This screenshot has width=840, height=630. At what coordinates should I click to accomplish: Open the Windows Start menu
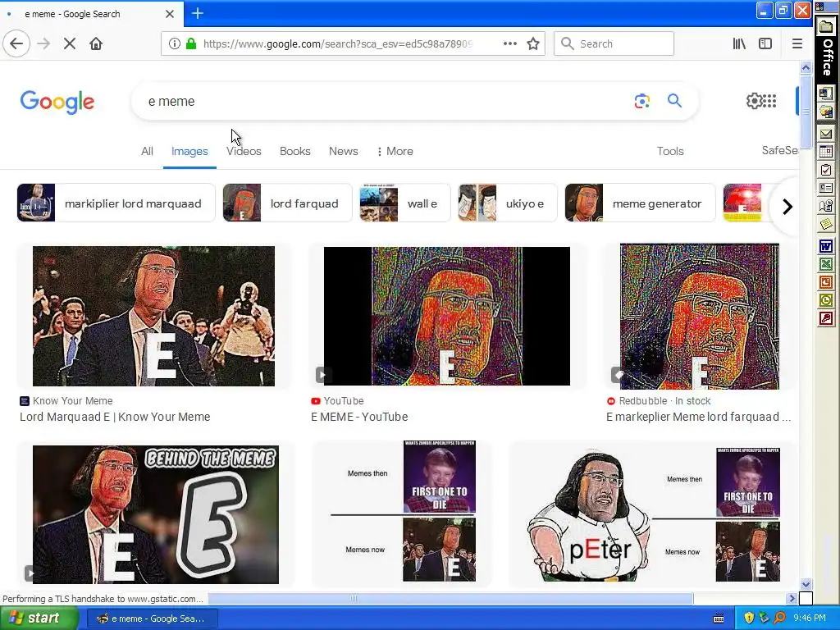tap(39, 619)
